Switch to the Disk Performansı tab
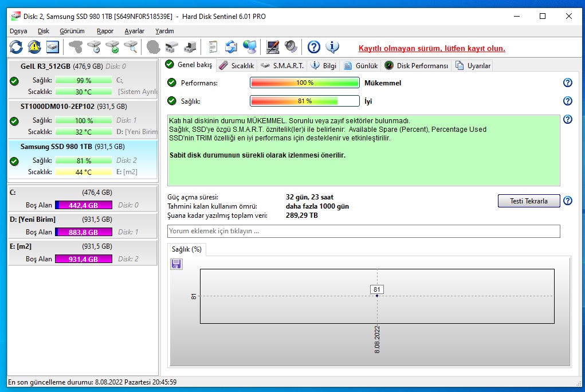The height and width of the screenshot is (392, 585). click(416, 66)
